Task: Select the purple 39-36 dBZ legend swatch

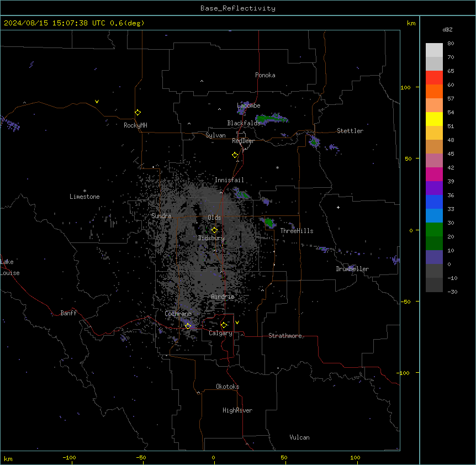Action: tap(434, 188)
